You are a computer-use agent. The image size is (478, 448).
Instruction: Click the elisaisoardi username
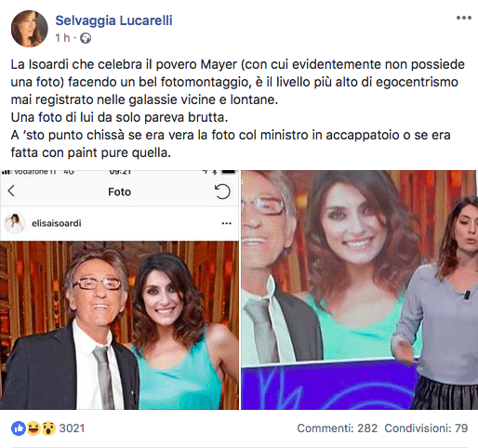[x=57, y=223]
